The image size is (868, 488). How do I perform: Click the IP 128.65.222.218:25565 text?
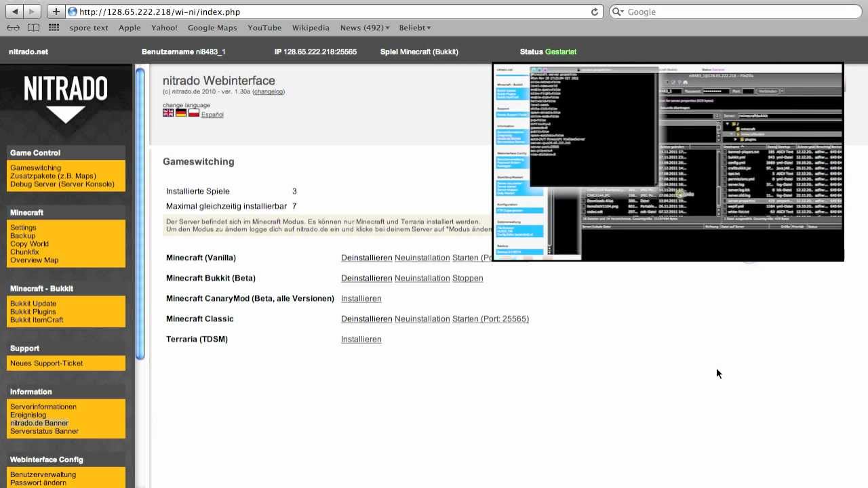coord(315,52)
